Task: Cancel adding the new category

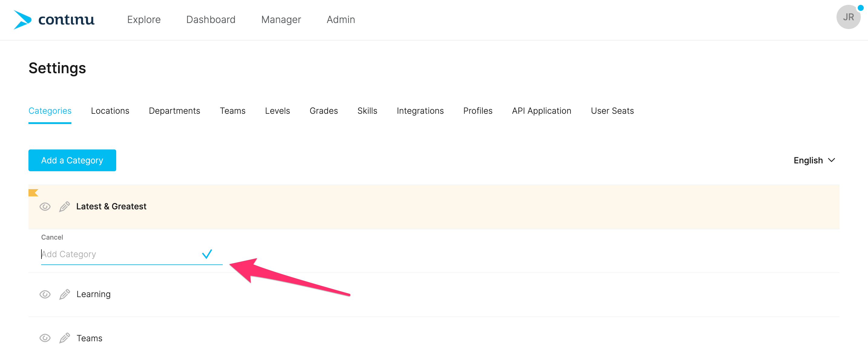Action: [52, 237]
